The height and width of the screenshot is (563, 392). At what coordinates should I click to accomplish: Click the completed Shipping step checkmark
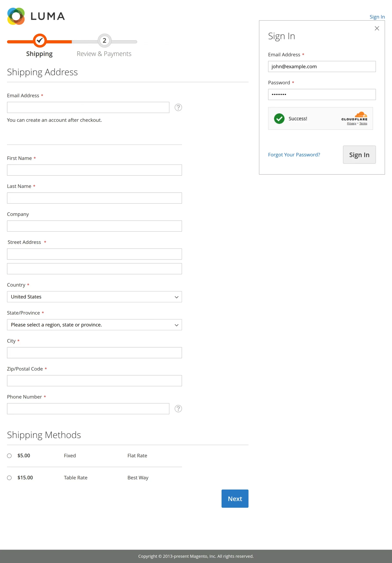click(40, 40)
